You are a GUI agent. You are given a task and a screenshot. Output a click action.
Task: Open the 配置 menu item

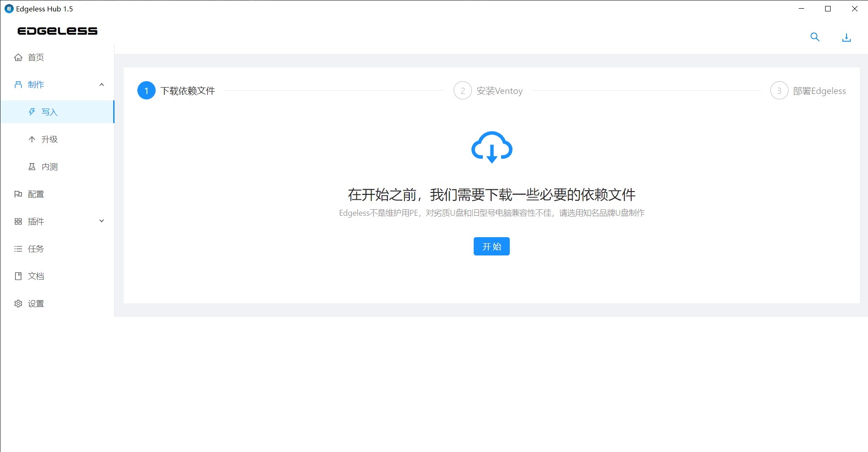click(x=57, y=194)
